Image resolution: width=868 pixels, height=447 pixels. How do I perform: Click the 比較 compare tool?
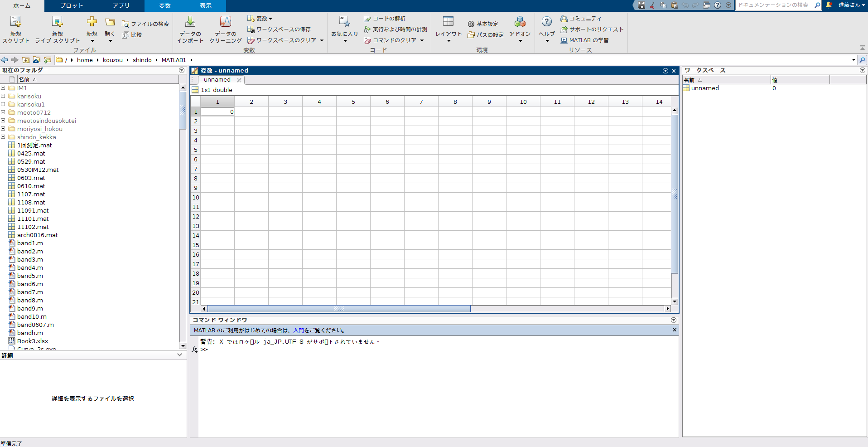coord(132,35)
